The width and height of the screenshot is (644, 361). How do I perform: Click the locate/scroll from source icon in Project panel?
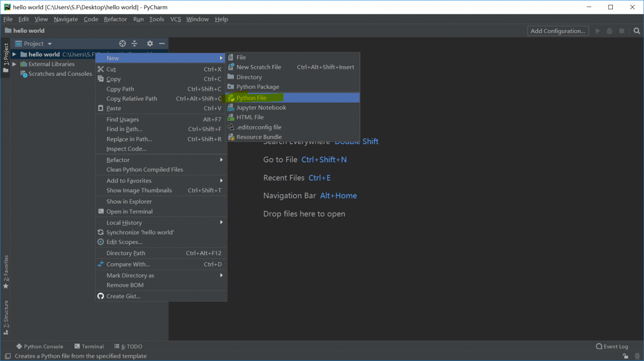[x=122, y=44]
